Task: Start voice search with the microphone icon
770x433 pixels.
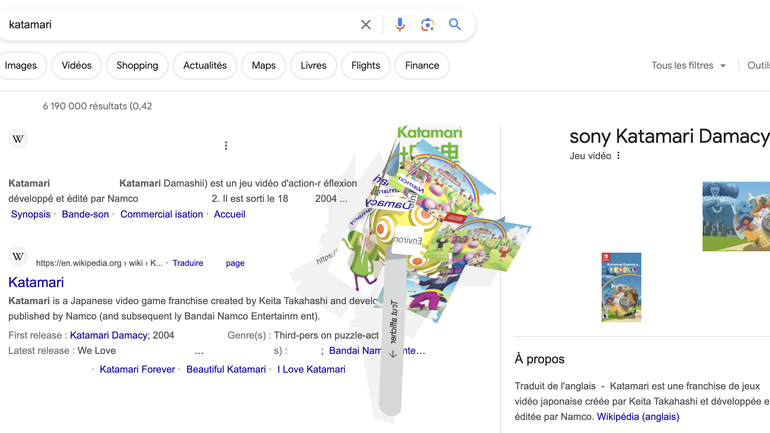Action: click(400, 25)
